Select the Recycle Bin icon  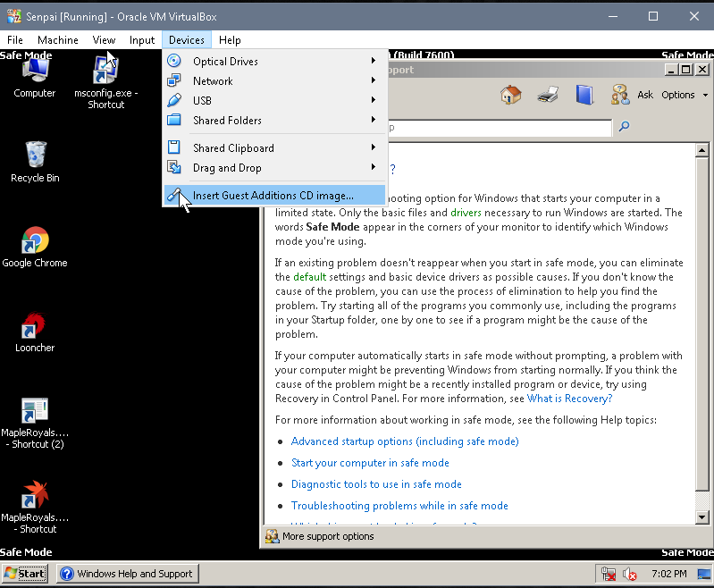(35, 162)
